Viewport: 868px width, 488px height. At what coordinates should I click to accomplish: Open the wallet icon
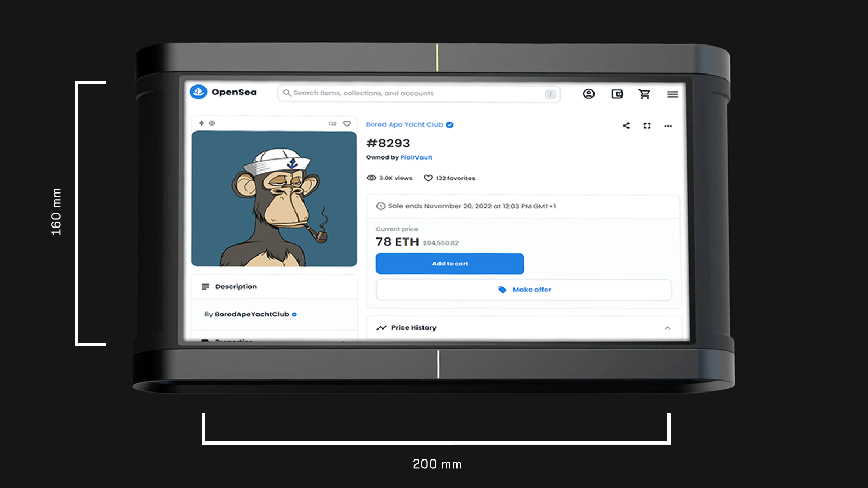click(x=617, y=94)
